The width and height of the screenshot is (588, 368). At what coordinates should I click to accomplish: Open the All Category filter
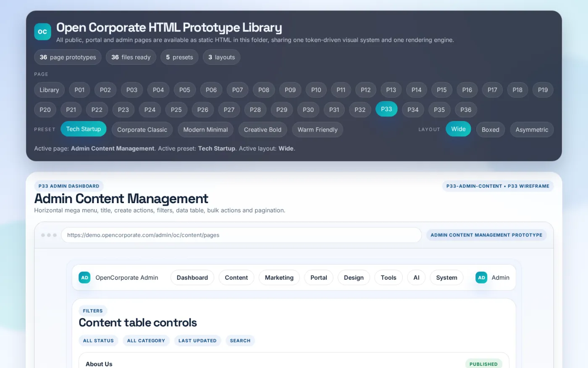(146, 341)
